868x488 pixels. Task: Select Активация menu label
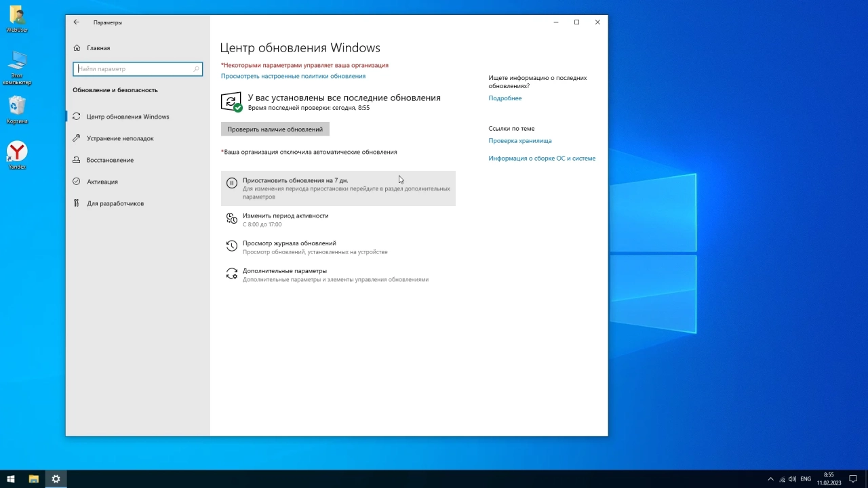pos(102,182)
